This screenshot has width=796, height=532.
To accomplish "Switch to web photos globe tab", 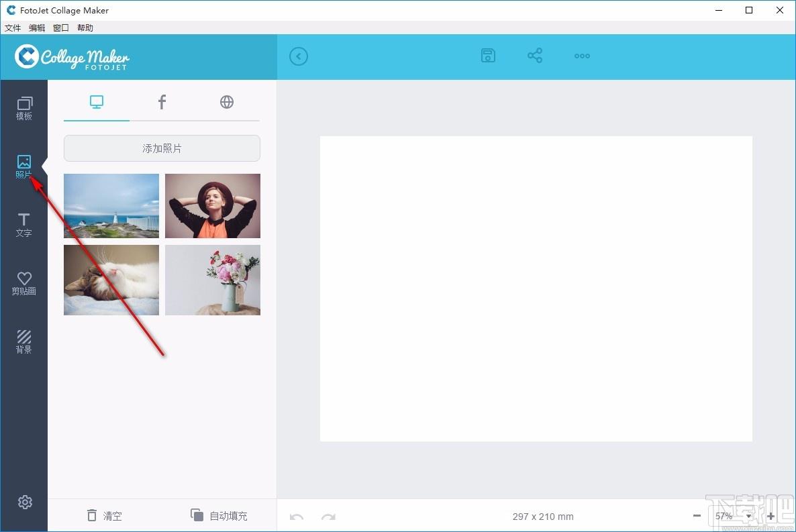I will (x=227, y=102).
